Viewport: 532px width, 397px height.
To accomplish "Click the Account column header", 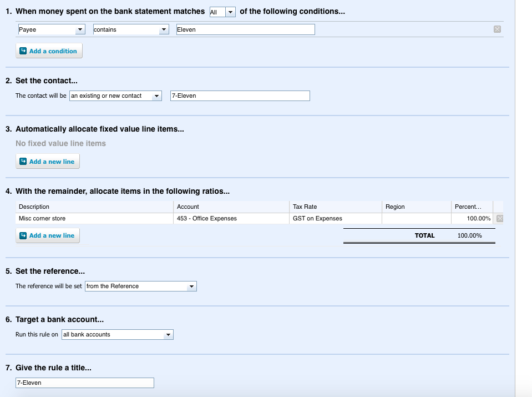I will 231,207.
